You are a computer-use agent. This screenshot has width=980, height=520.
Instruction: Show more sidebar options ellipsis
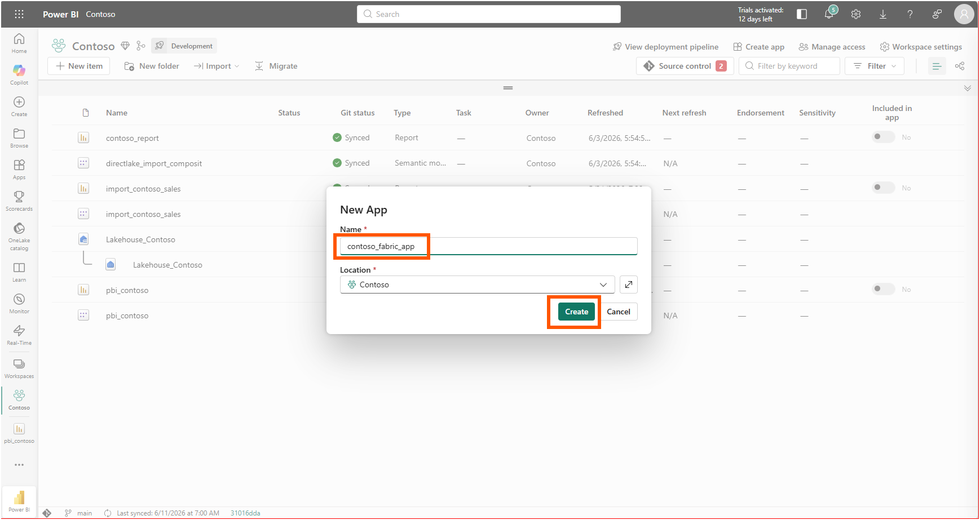pyautogui.click(x=19, y=465)
